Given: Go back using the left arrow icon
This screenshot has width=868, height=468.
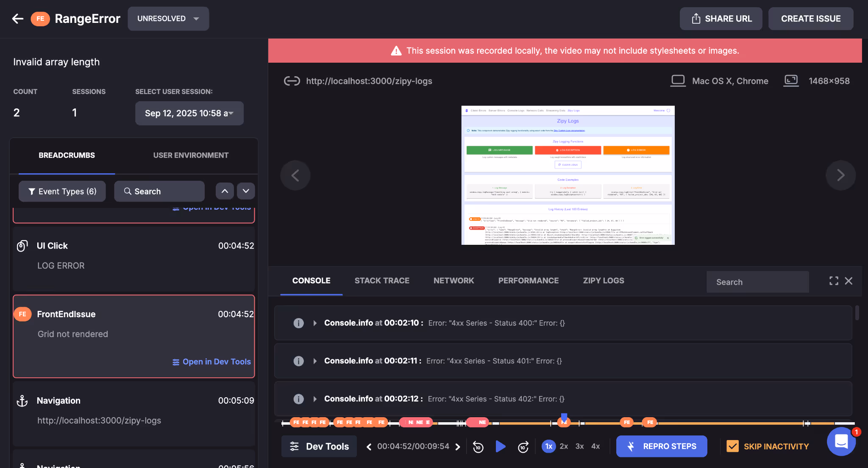Looking at the screenshot, I should tap(17, 19).
